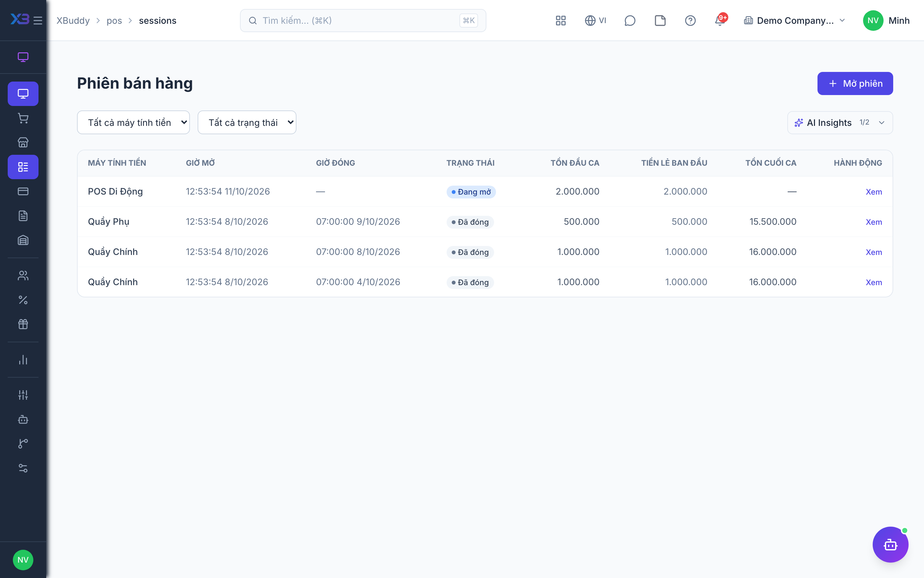
Task: Open the apps grid icon in header
Action: [560, 21]
